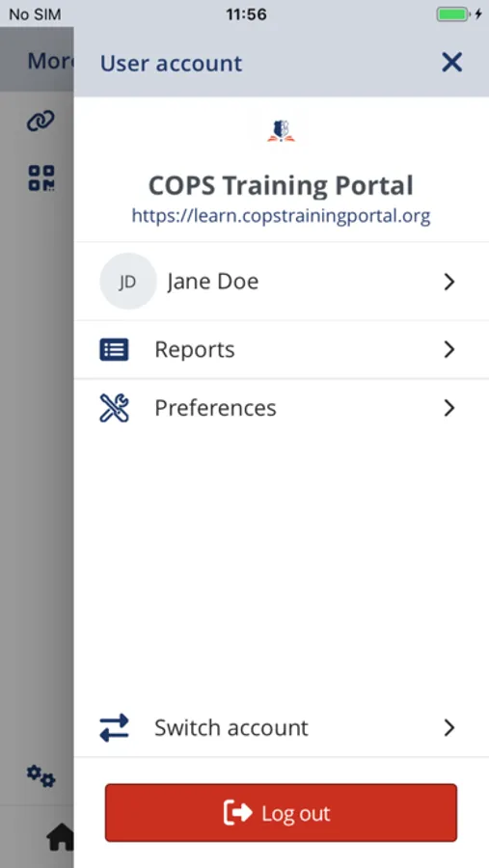Image resolution: width=489 pixels, height=868 pixels.
Task: Click the link chain icon in sidebar
Action: point(41,121)
